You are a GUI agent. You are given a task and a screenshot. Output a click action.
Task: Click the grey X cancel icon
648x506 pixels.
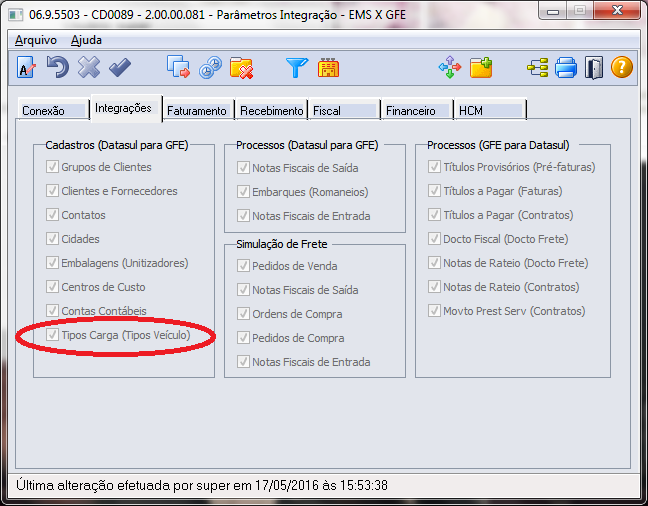tap(89, 67)
